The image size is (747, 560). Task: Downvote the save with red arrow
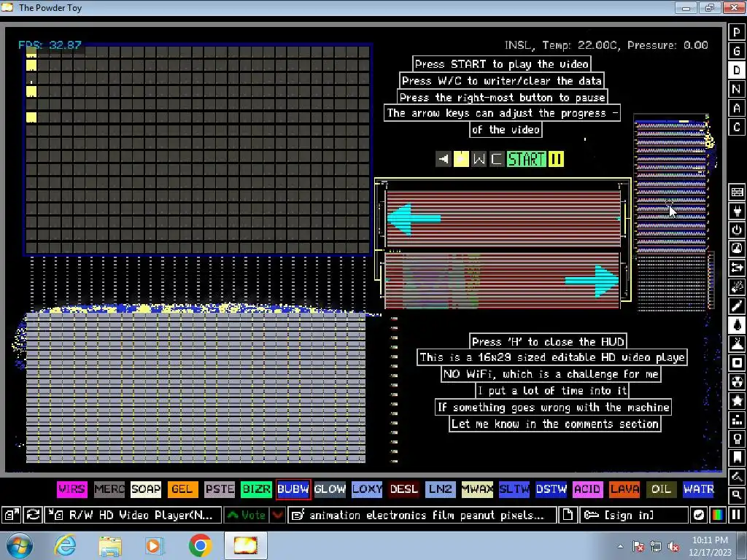point(277,515)
